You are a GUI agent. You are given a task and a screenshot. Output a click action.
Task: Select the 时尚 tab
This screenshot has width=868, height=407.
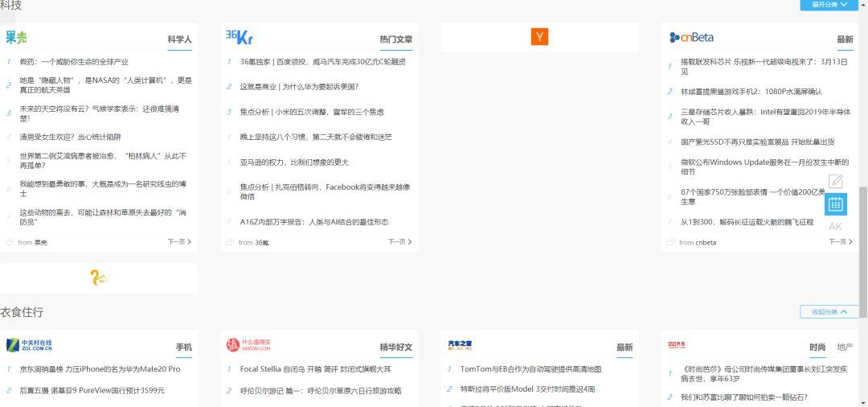click(x=817, y=347)
